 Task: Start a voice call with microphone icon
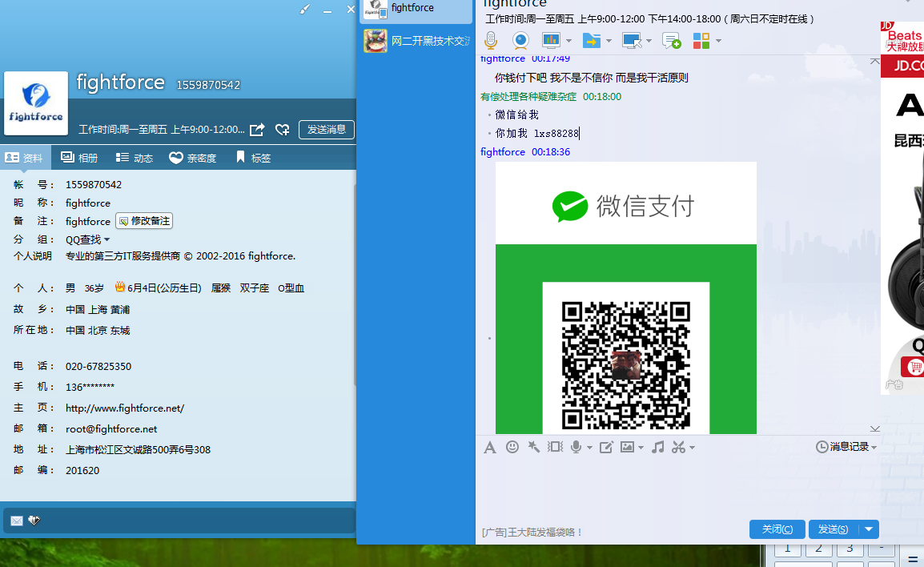tap(491, 41)
